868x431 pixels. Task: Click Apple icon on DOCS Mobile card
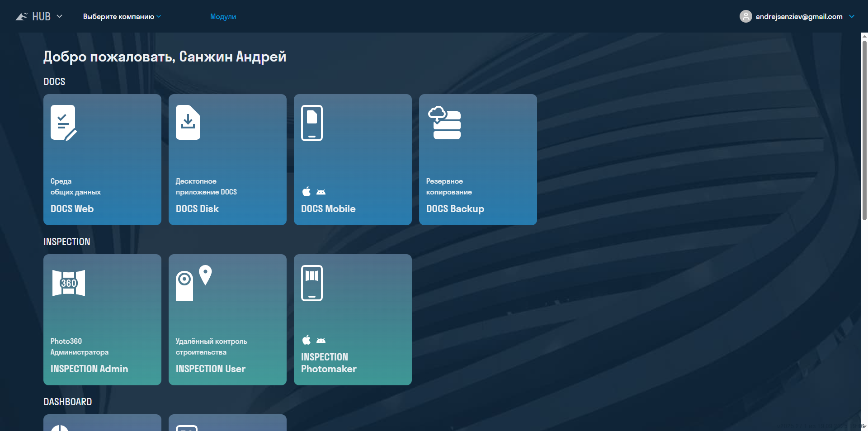click(307, 192)
